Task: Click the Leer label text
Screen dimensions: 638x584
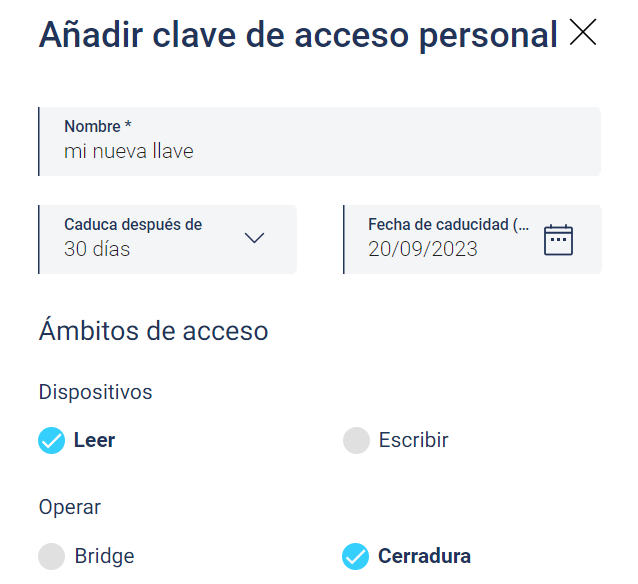Action: (x=94, y=440)
